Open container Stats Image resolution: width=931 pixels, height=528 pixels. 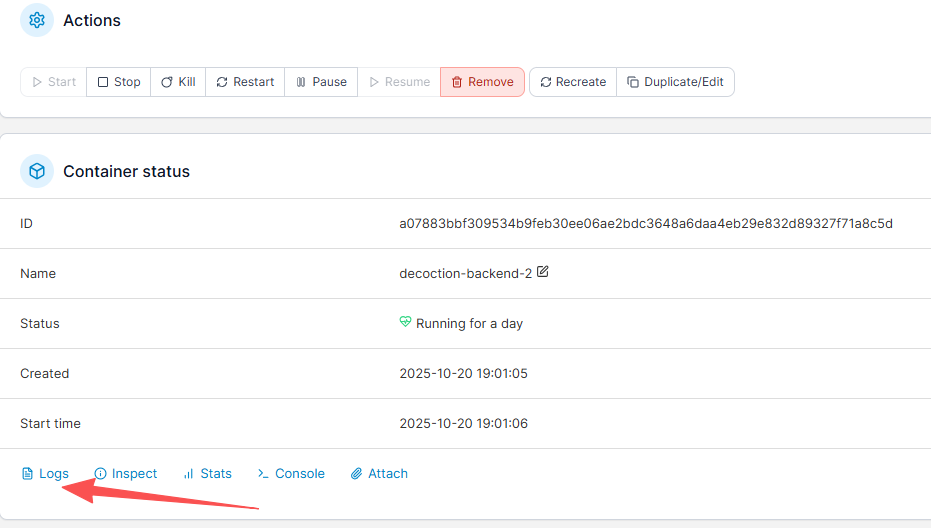[x=207, y=473]
